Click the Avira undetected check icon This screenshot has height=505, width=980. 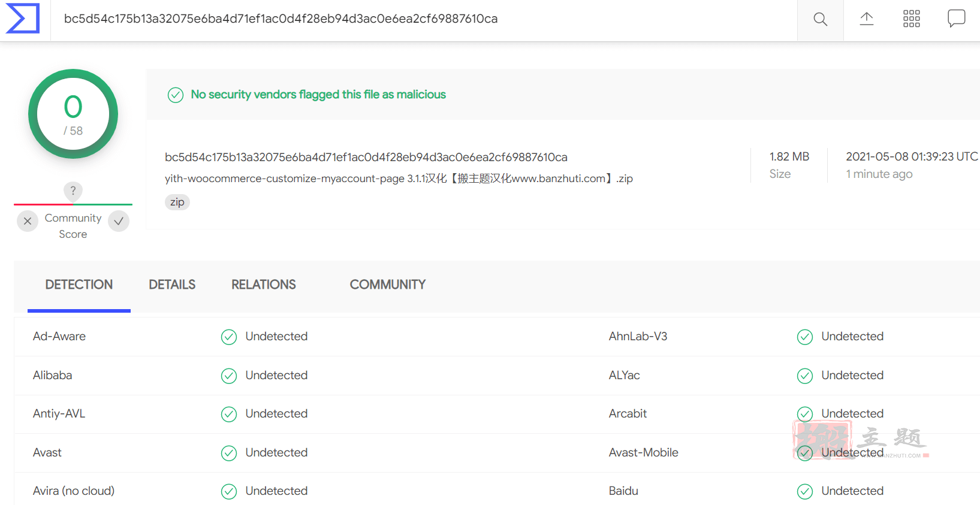pyautogui.click(x=229, y=492)
